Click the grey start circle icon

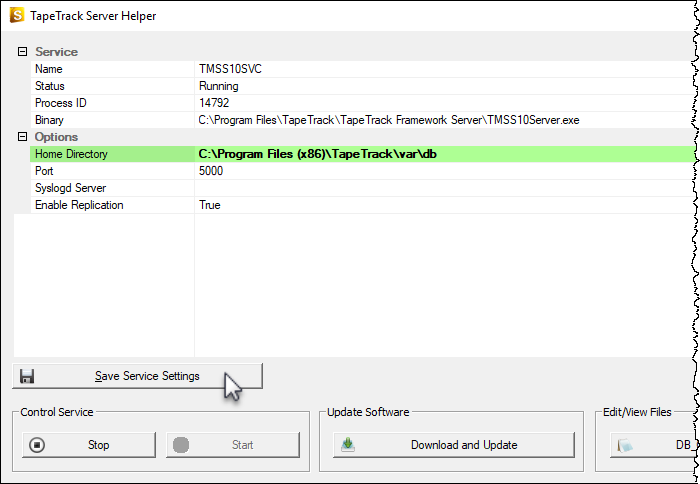click(x=181, y=445)
